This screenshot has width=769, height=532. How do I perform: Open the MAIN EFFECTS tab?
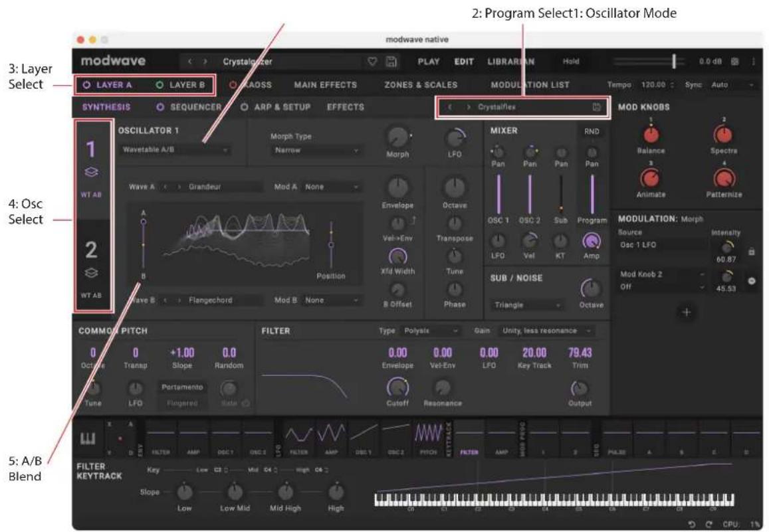coord(325,85)
